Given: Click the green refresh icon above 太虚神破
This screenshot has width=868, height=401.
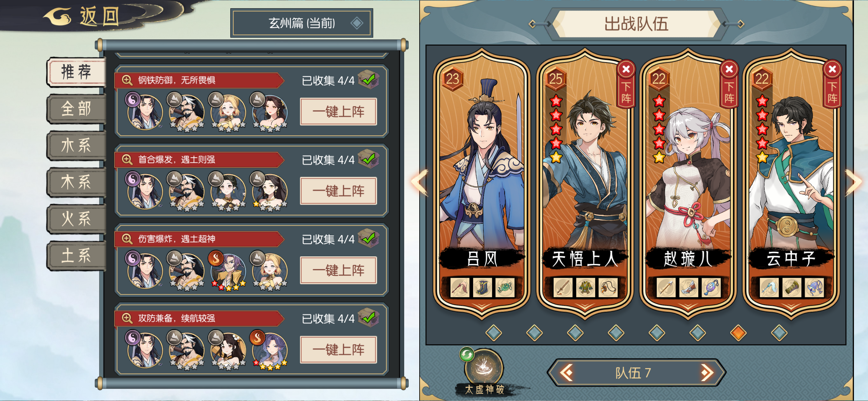Looking at the screenshot, I should (x=467, y=354).
